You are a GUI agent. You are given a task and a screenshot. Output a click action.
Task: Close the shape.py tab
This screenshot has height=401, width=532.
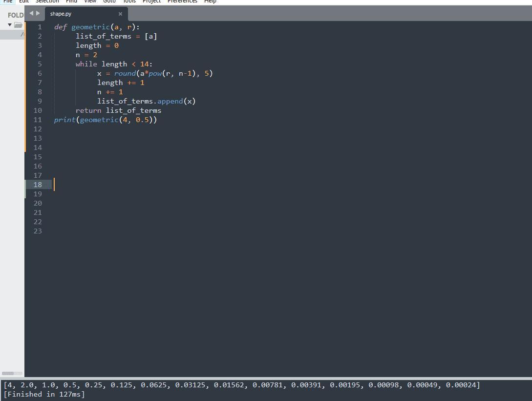pos(120,14)
